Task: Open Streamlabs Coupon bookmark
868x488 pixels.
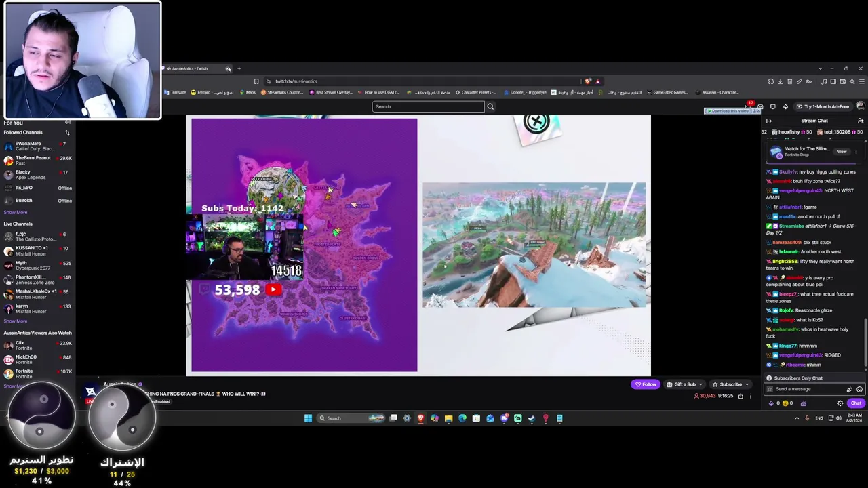Action: 282,92
